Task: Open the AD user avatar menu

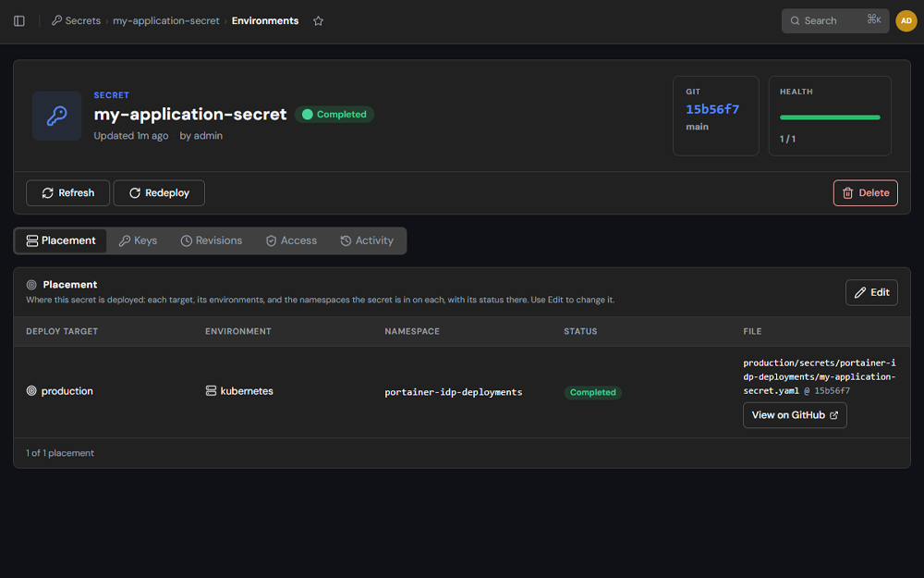Action: (906, 20)
